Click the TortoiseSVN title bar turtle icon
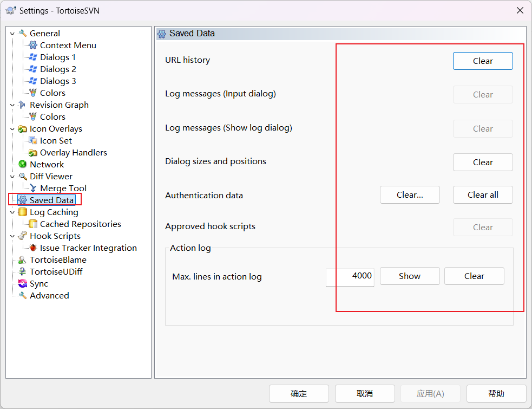The image size is (532, 409). click(11, 10)
